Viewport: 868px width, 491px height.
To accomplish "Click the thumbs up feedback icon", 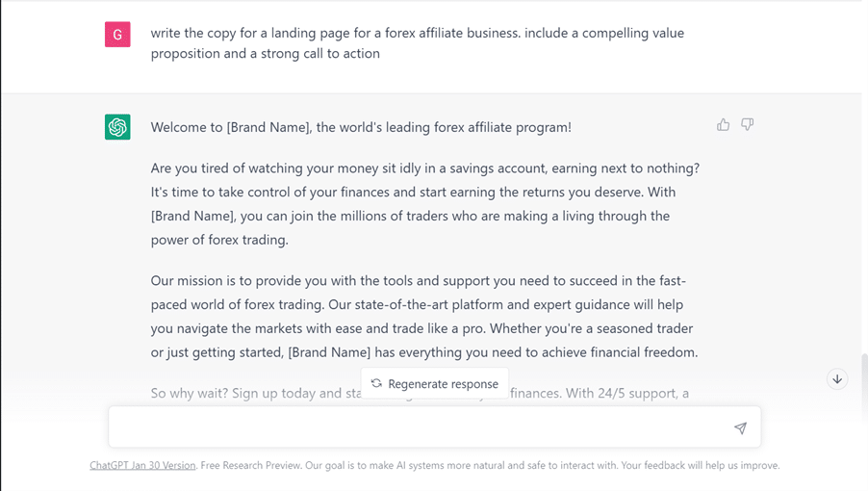I will click(723, 125).
